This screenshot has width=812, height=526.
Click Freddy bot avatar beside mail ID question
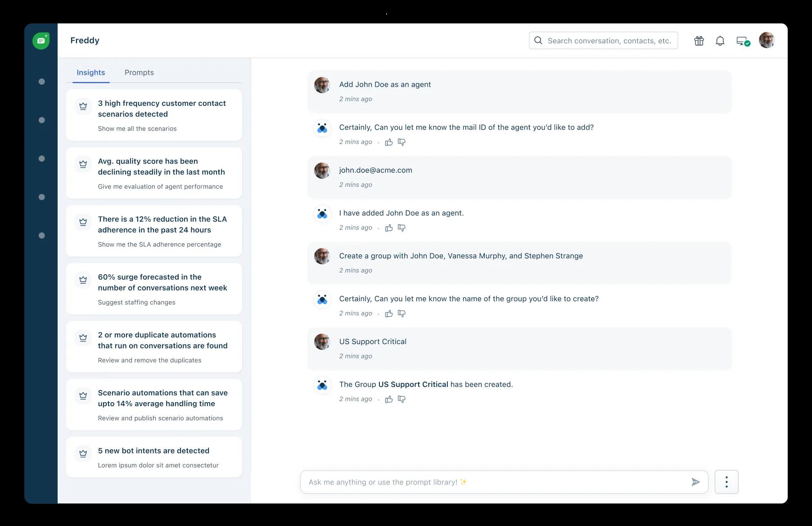pyautogui.click(x=322, y=128)
